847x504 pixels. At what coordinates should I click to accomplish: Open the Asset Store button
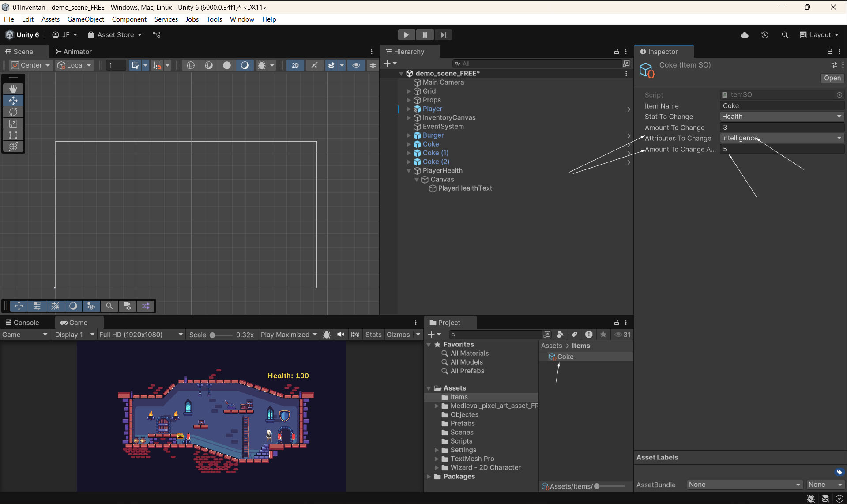pos(115,35)
